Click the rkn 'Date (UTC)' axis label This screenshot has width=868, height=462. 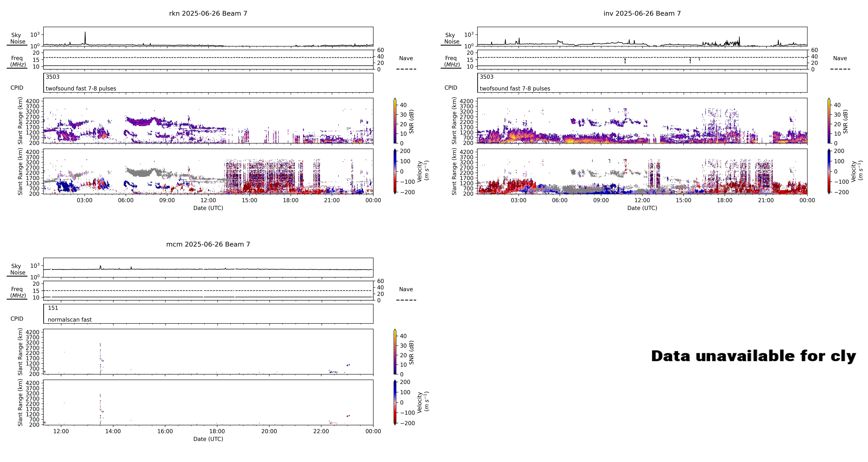click(208, 208)
